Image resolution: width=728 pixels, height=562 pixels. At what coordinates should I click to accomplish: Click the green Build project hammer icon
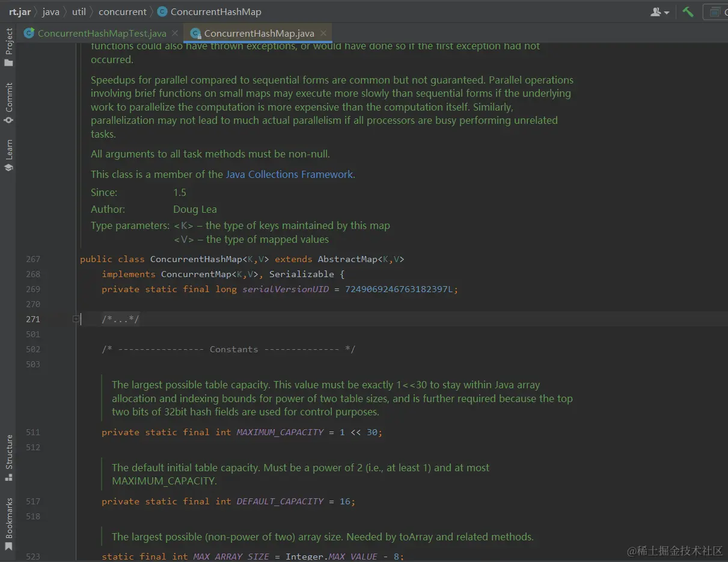[x=688, y=11]
